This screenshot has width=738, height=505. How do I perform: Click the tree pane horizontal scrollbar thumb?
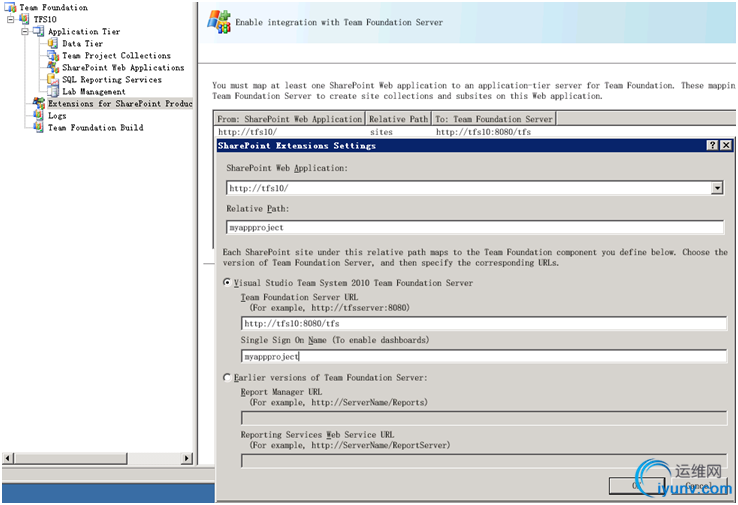tap(71, 458)
